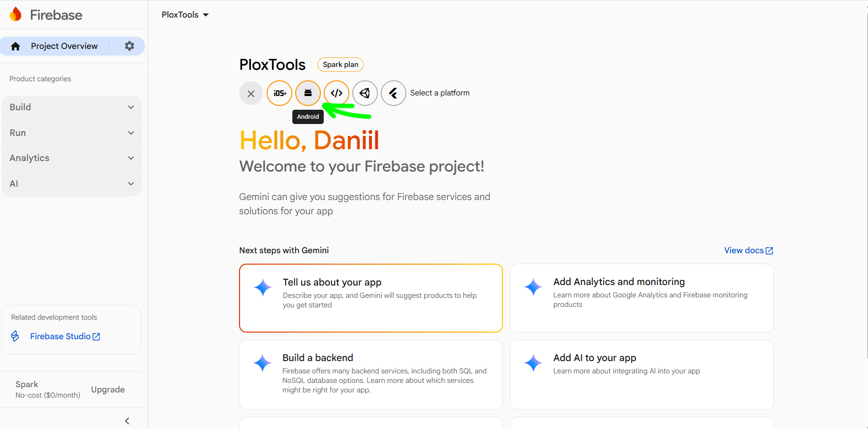Go to Project Overview

(64, 46)
